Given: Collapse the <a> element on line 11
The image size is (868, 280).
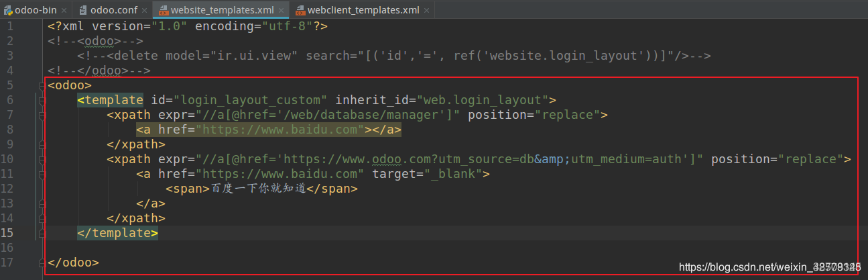Looking at the screenshot, I should pos(42,174).
